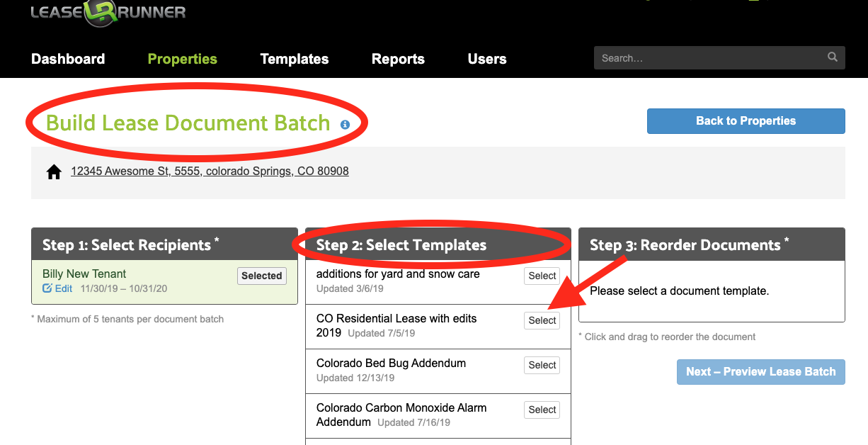This screenshot has height=445, width=868.
Task: Open the 12345 Awesome St address link
Action: click(210, 171)
